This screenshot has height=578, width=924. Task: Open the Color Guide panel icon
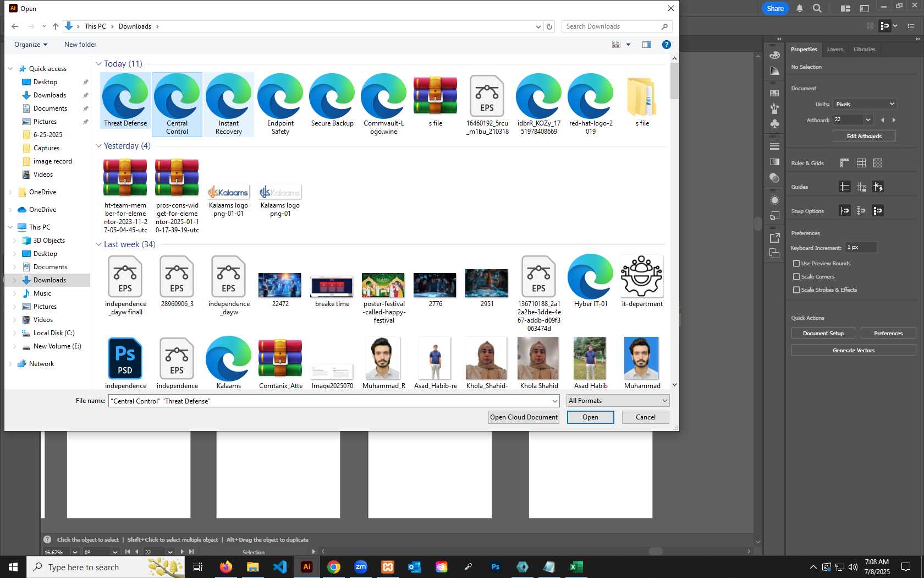[774, 70]
